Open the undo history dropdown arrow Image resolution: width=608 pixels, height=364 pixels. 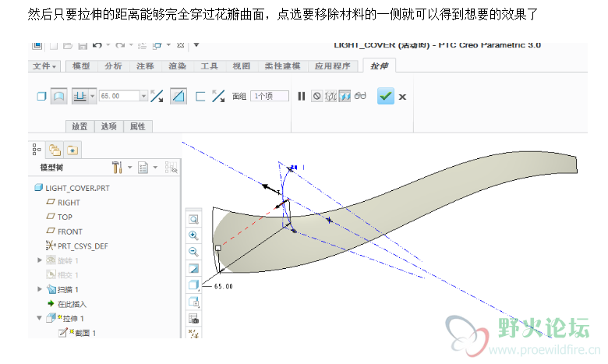point(108,45)
